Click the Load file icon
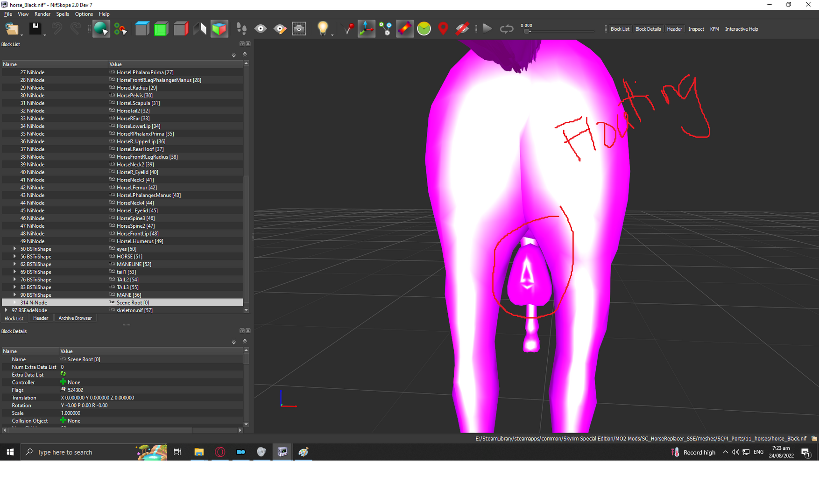 [12, 29]
